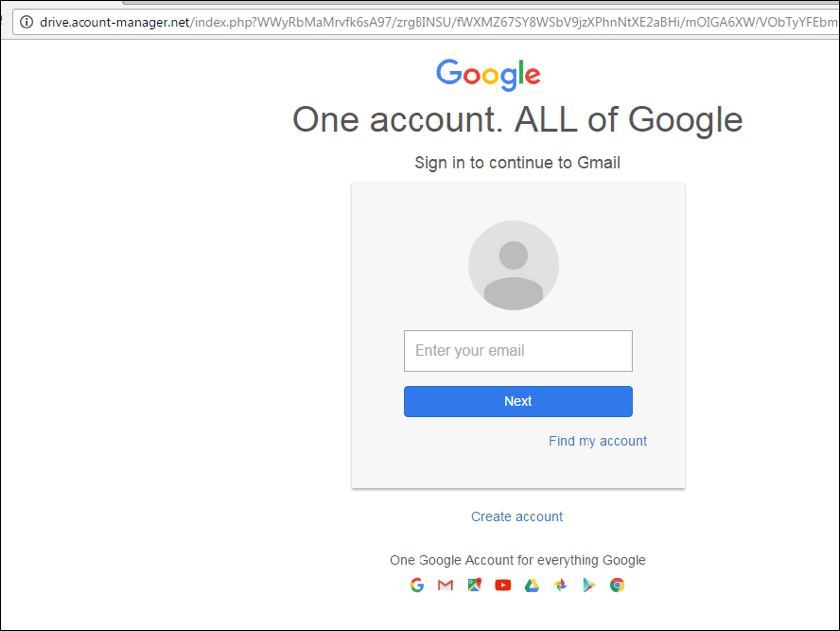Image resolution: width=840 pixels, height=631 pixels.
Task: Click 'Sign in to continue to Gmail' text
Action: pos(517,162)
